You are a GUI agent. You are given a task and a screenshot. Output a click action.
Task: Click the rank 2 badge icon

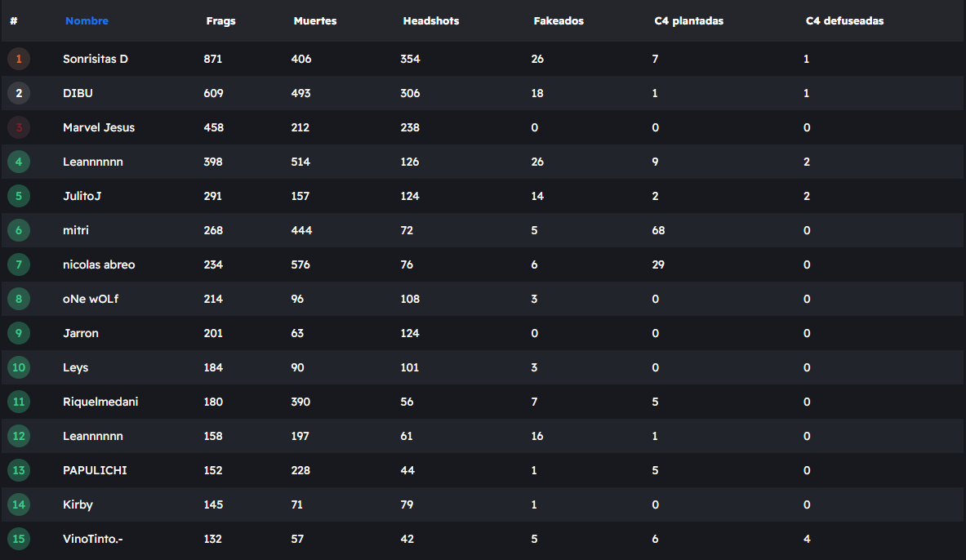[19, 93]
